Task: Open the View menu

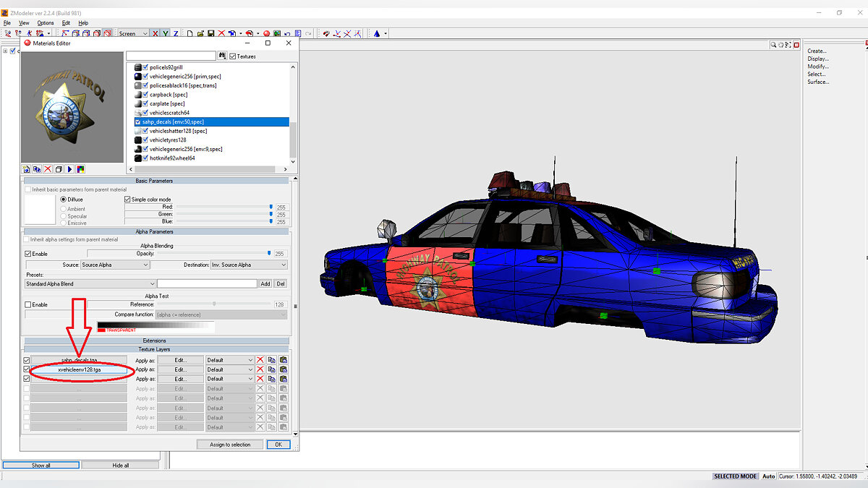Action: (x=24, y=23)
